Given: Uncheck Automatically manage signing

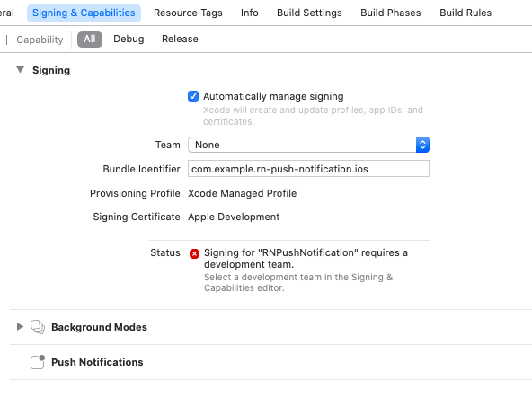Looking at the screenshot, I should [193, 96].
